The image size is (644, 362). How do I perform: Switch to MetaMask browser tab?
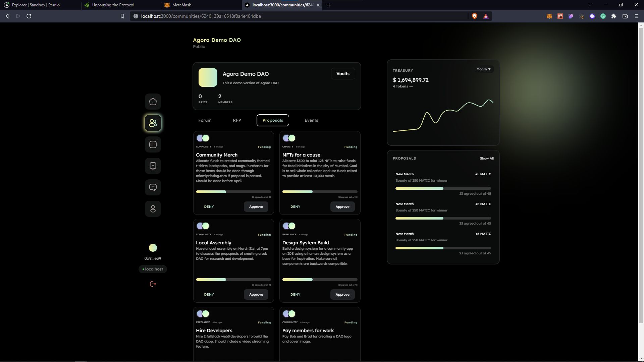coord(201,5)
